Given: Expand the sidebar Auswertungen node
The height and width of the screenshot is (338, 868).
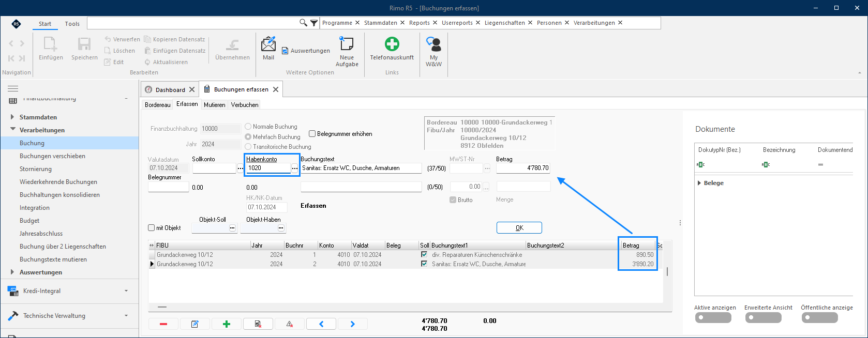Looking at the screenshot, I should pyautogui.click(x=12, y=272).
